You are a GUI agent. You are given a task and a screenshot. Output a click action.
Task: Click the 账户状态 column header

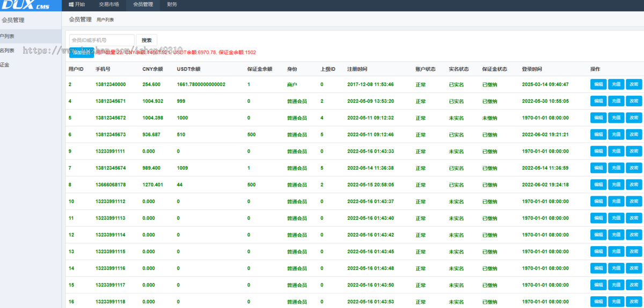(426, 69)
